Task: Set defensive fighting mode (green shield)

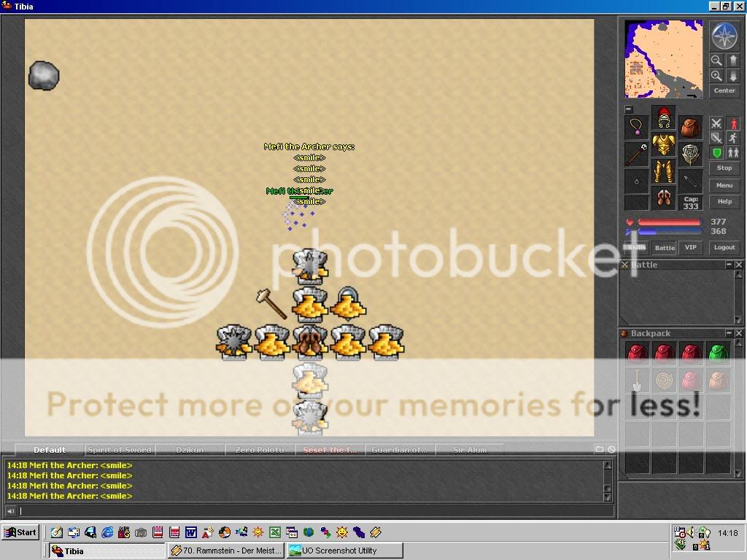Action: coord(716,153)
